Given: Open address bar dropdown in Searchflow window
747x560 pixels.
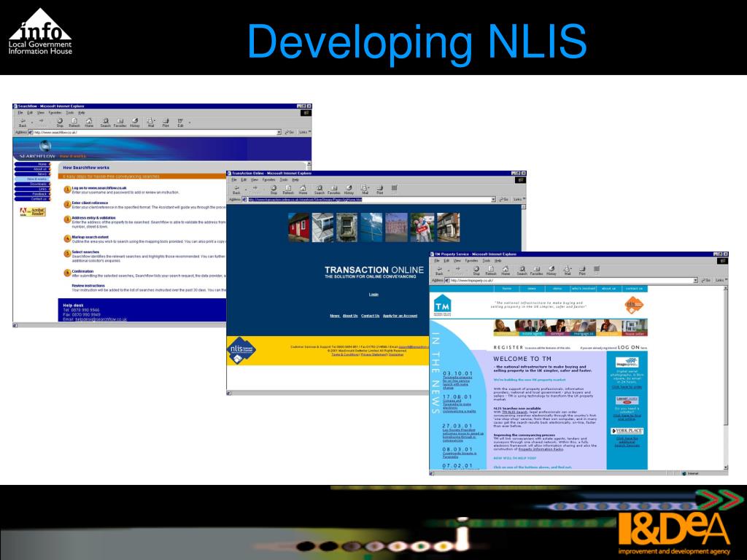Looking at the screenshot, I should pyautogui.click(x=279, y=132).
